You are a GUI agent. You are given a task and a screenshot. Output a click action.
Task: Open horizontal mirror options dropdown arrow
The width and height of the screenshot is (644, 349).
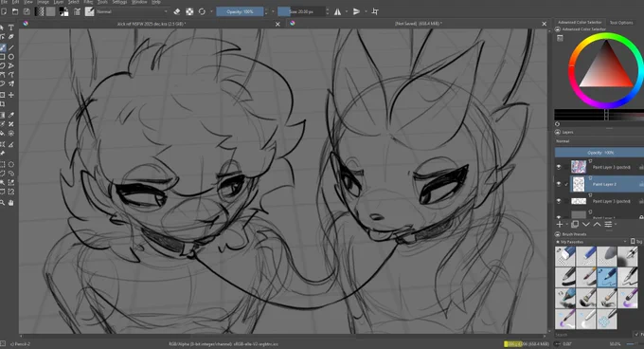click(347, 11)
